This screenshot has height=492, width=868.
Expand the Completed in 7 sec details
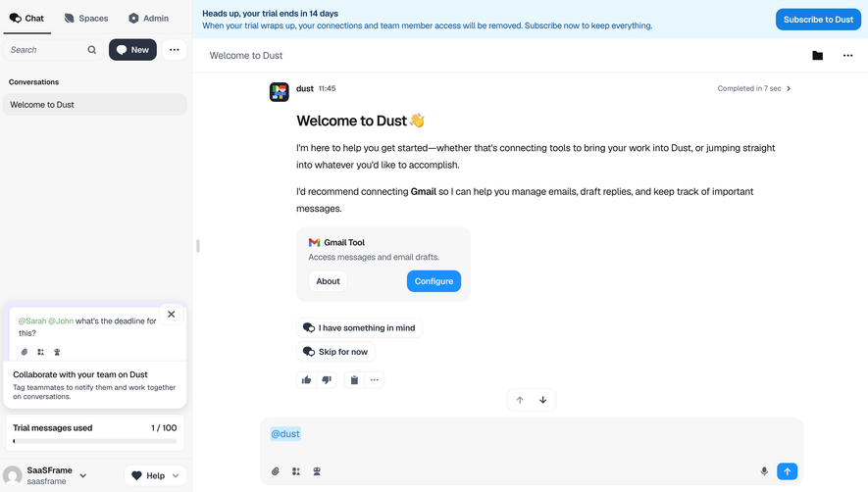pos(754,88)
